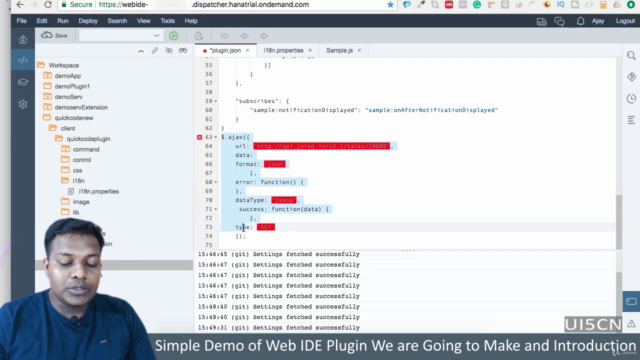Switch to plugin.json tab
Image resolution: width=640 pixels, height=360 pixels.
[x=225, y=51]
